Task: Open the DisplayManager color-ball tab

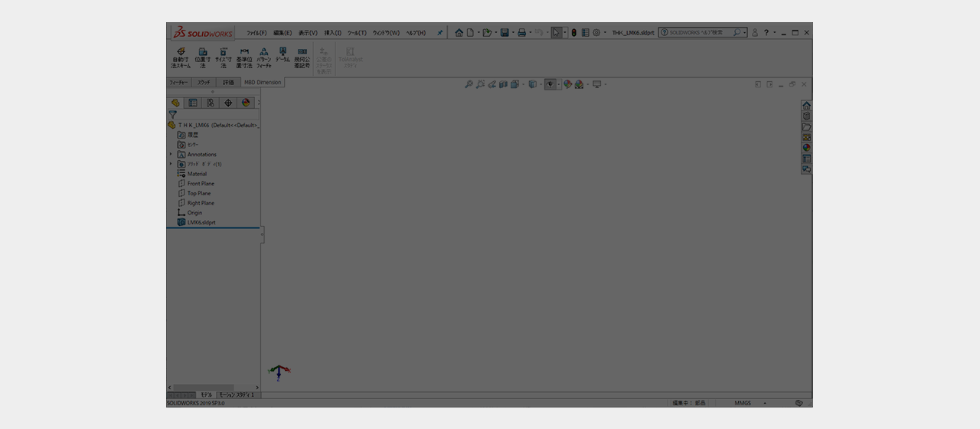Action: pyautogui.click(x=246, y=103)
